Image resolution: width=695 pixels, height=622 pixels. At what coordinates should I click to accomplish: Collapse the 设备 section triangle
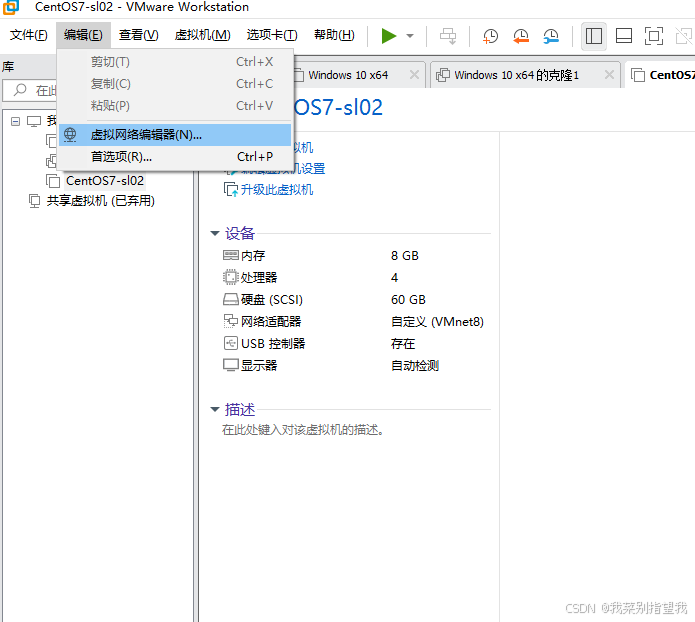pyautogui.click(x=215, y=233)
